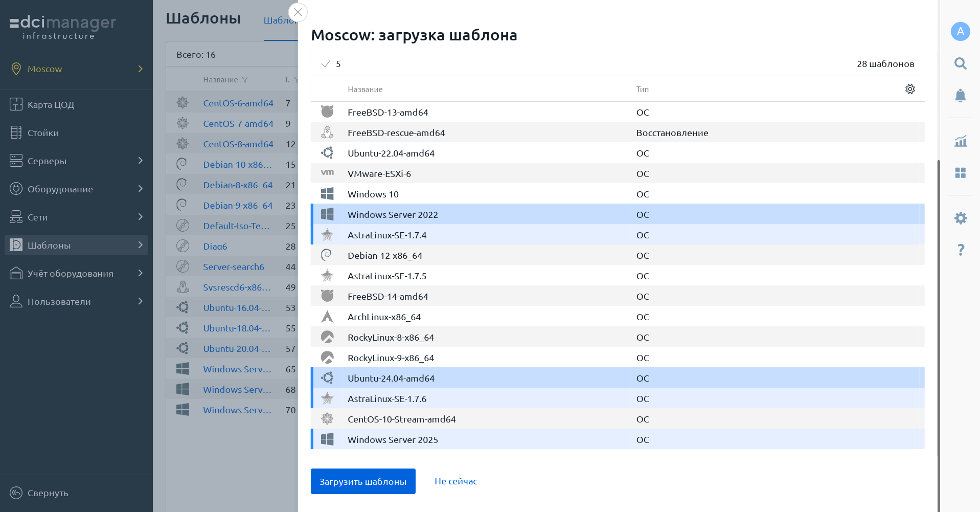Image resolution: width=980 pixels, height=512 pixels.
Task: Open the statistics chart icon
Action: click(x=960, y=141)
